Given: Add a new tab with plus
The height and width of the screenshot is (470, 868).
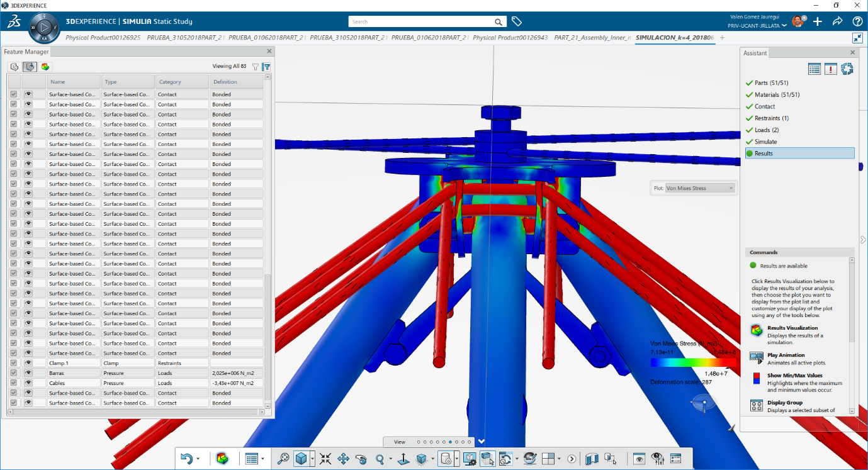Looking at the screenshot, I should click(722, 38).
